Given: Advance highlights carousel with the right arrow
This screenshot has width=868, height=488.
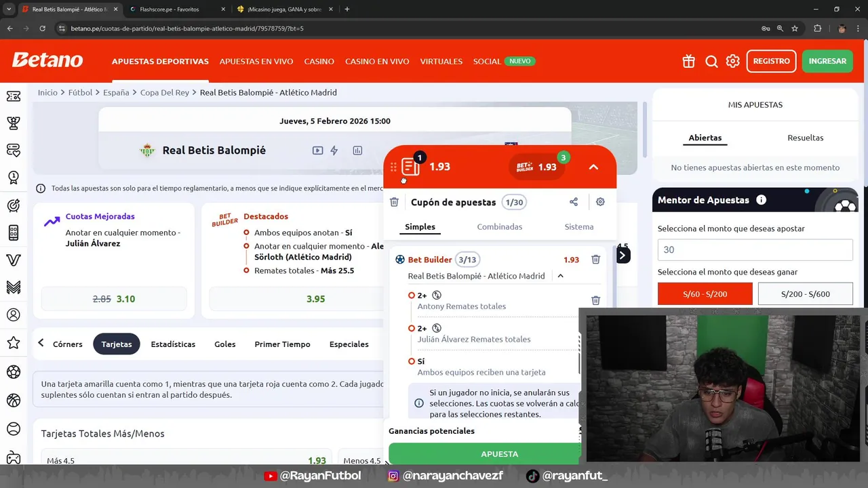Looking at the screenshot, I should (x=623, y=256).
